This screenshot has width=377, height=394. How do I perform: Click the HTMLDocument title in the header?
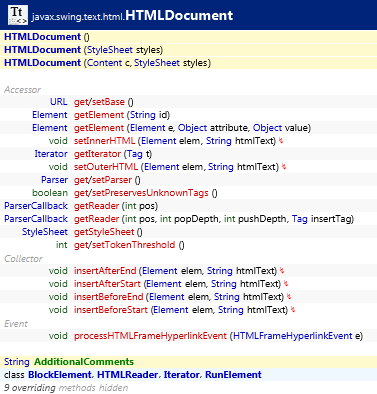coord(179,15)
